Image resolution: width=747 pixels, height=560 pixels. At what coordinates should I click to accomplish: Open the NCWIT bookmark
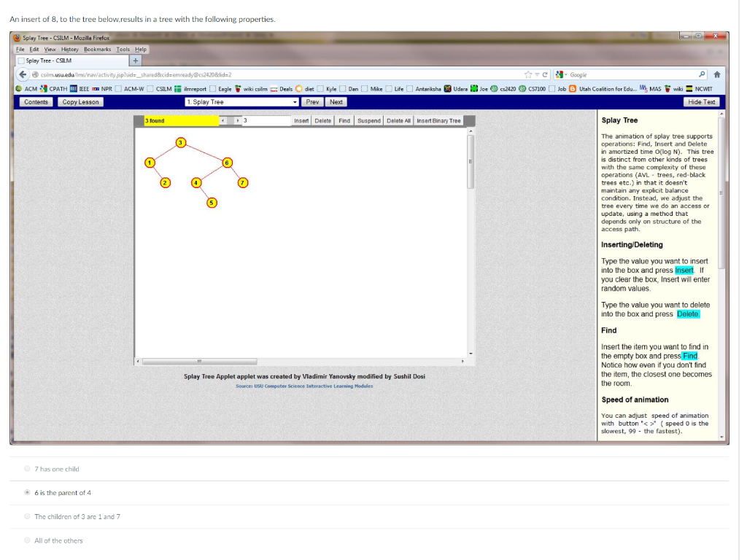click(x=699, y=88)
